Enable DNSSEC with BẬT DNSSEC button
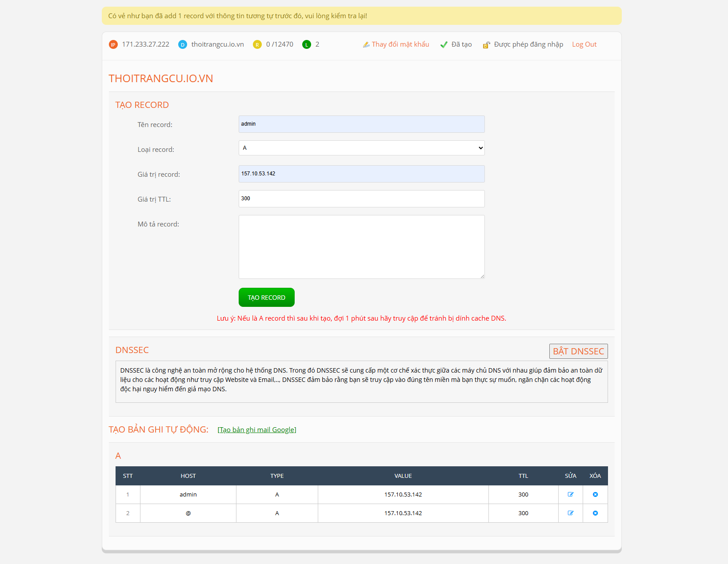The height and width of the screenshot is (564, 728). coord(578,351)
